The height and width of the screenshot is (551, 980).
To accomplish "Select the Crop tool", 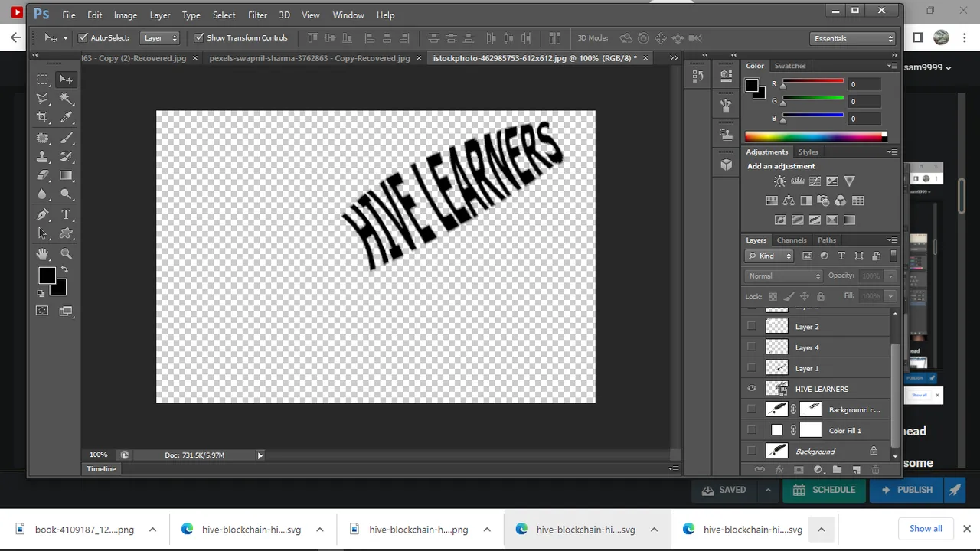I will pos(43,117).
